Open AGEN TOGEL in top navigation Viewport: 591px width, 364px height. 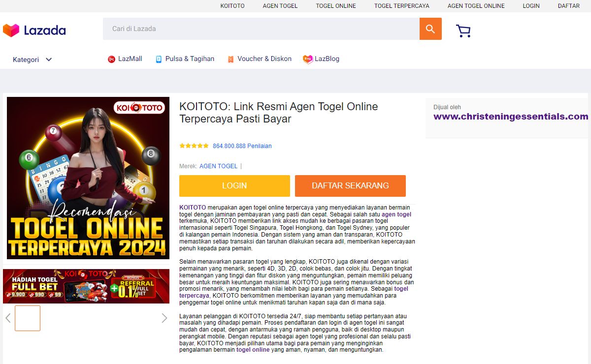point(280,6)
